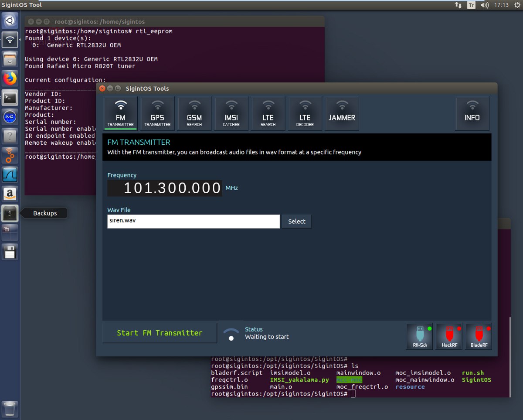Click mcc-mnc highlighted entry in terminal
Screen dimensions: 523x420
tap(349, 380)
